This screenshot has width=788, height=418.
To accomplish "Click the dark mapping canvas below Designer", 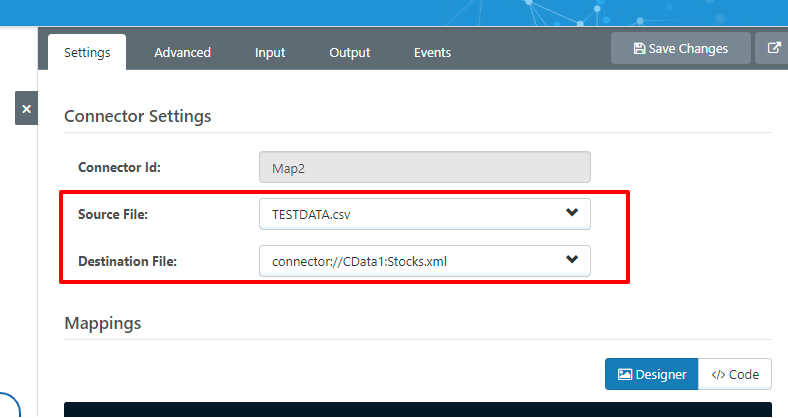I will point(418,410).
